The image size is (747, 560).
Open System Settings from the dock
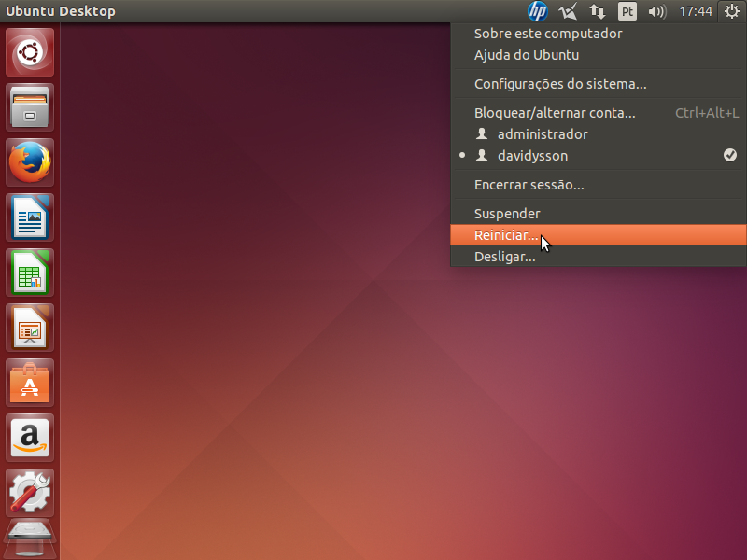point(31,492)
